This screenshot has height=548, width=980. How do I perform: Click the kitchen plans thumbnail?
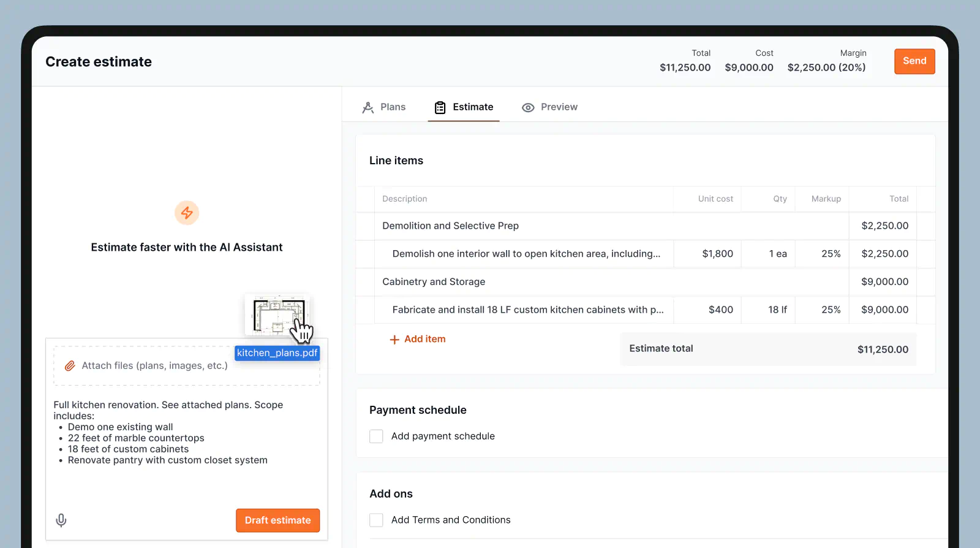click(277, 315)
